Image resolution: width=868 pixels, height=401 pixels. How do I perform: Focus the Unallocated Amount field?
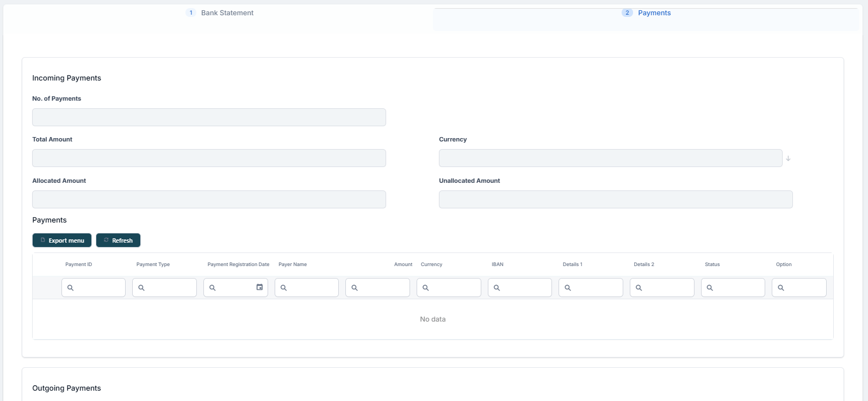pos(616,200)
